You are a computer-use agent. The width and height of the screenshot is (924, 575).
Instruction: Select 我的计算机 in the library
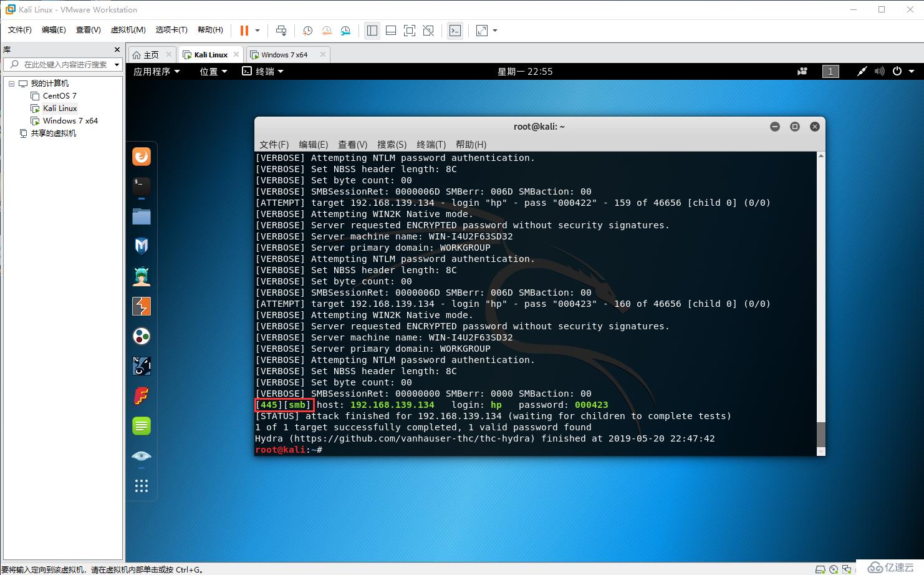[x=50, y=84]
